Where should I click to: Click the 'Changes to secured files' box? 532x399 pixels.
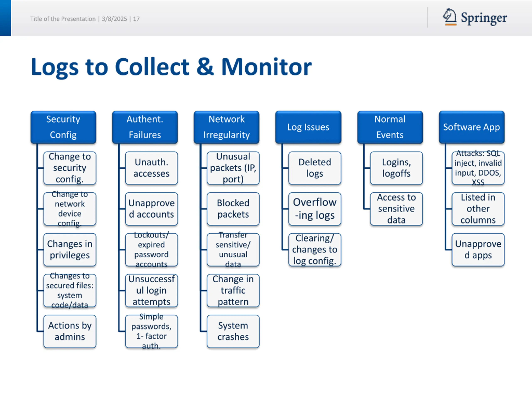[x=70, y=291]
